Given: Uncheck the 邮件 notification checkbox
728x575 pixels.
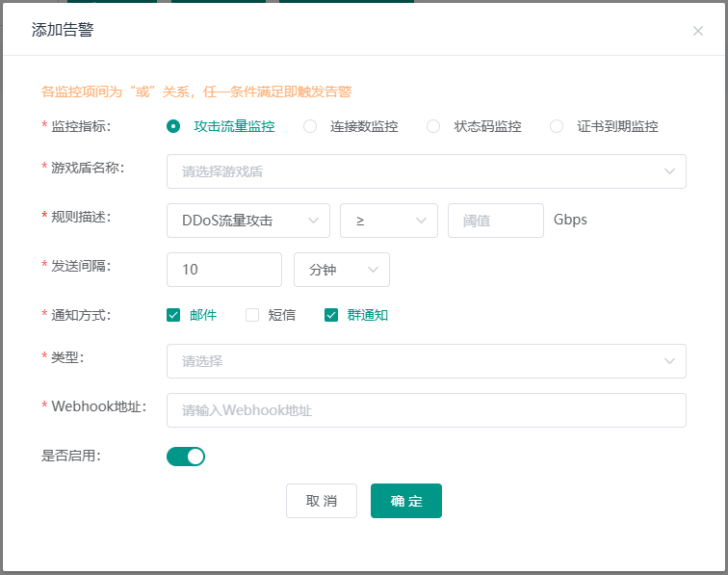Looking at the screenshot, I should (x=173, y=315).
